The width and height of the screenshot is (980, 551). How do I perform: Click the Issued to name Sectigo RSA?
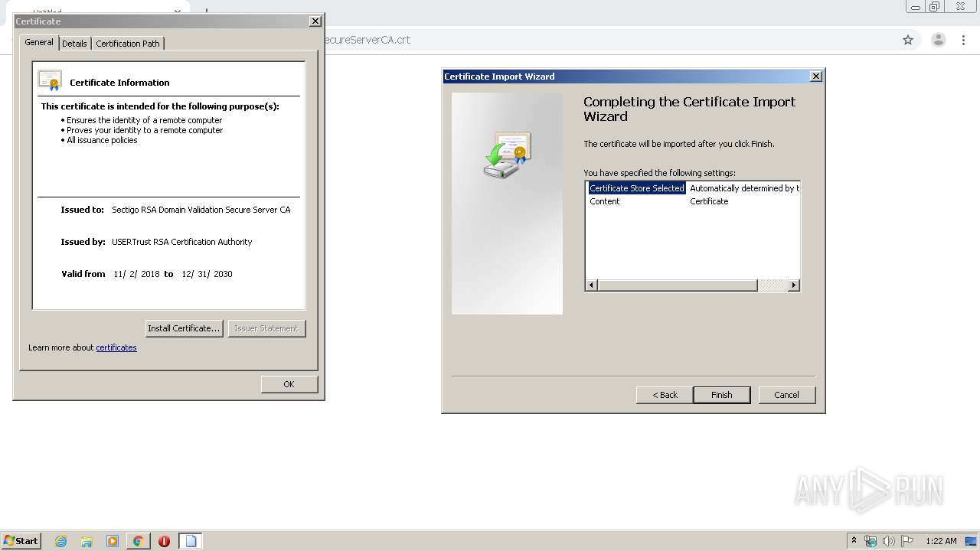point(201,210)
